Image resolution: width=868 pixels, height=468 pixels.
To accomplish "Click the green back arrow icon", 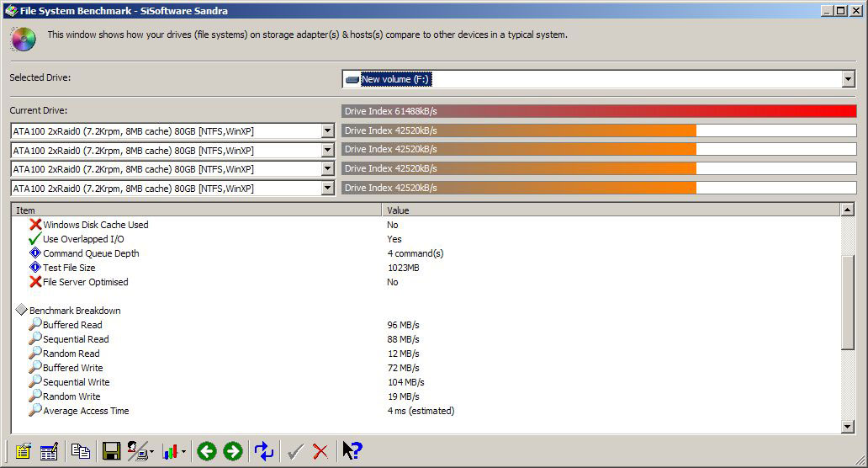I will click(x=207, y=451).
